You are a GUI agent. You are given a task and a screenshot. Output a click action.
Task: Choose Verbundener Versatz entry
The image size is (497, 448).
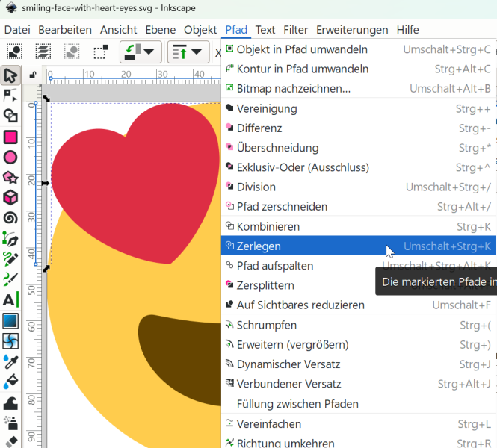tap(358, 384)
